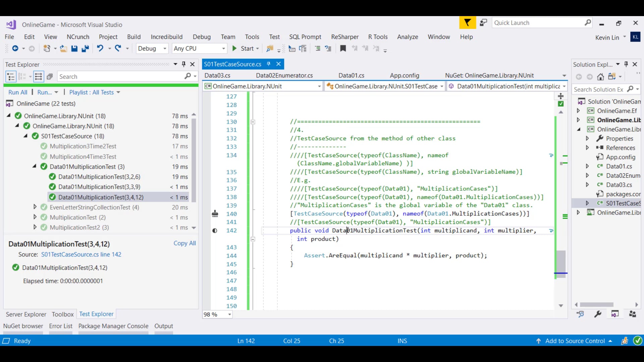Click the Navigate Backward arrow icon
This screenshot has width=644, height=362.
pos(15,49)
